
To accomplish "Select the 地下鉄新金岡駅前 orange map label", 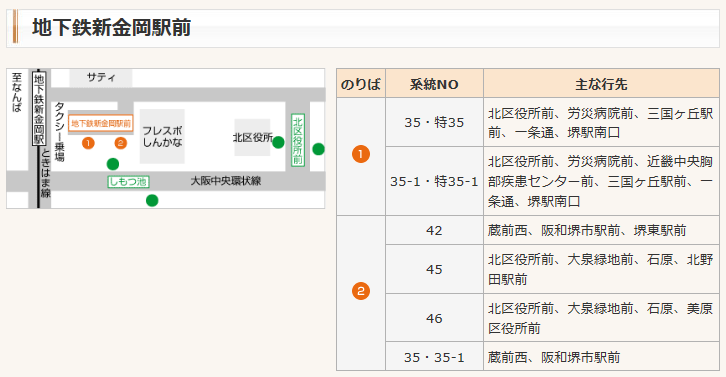I will point(100,124).
